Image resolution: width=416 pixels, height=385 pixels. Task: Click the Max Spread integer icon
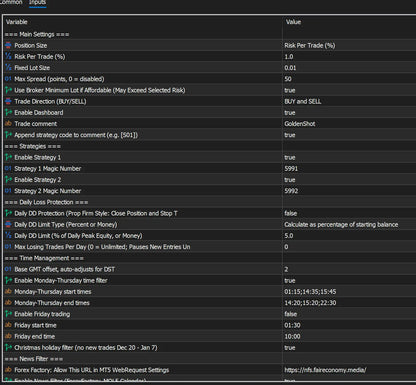(x=8, y=79)
